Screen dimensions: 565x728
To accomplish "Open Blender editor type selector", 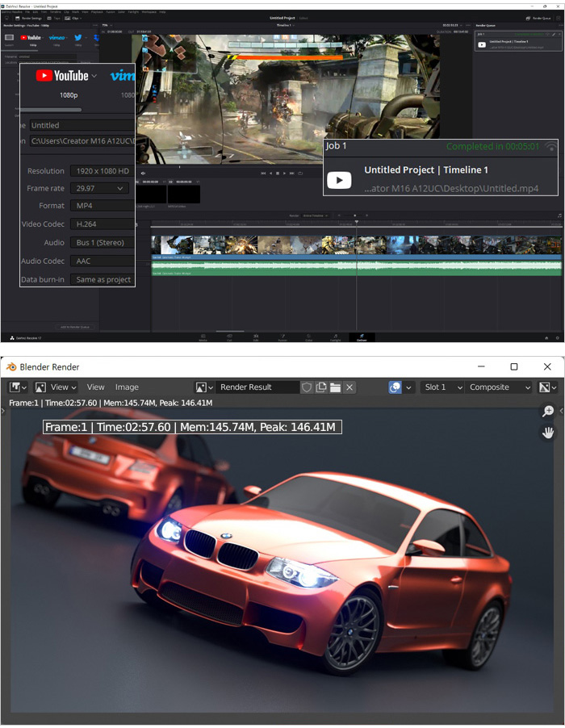I will (18, 387).
